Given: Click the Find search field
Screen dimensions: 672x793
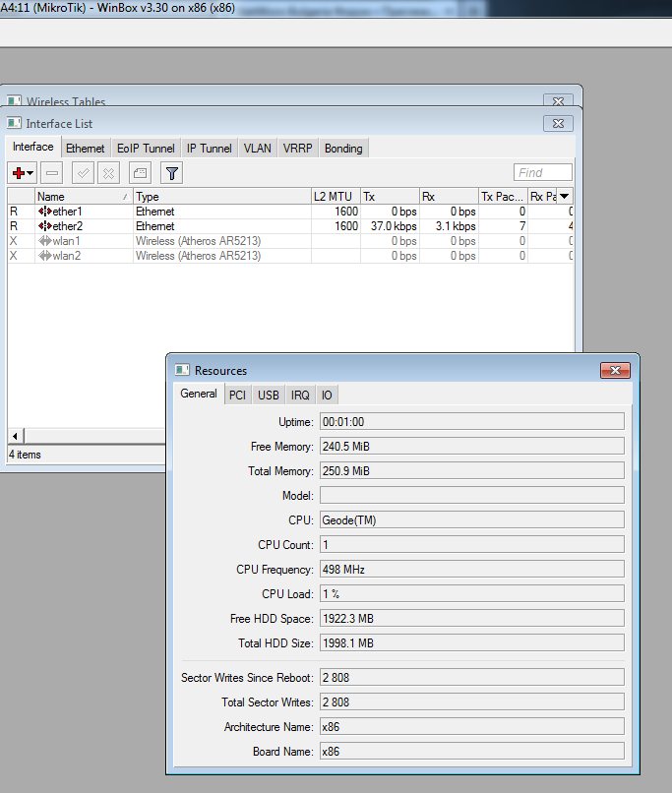Looking at the screenshot, I should pyautogui.click(x=542, y=173).
